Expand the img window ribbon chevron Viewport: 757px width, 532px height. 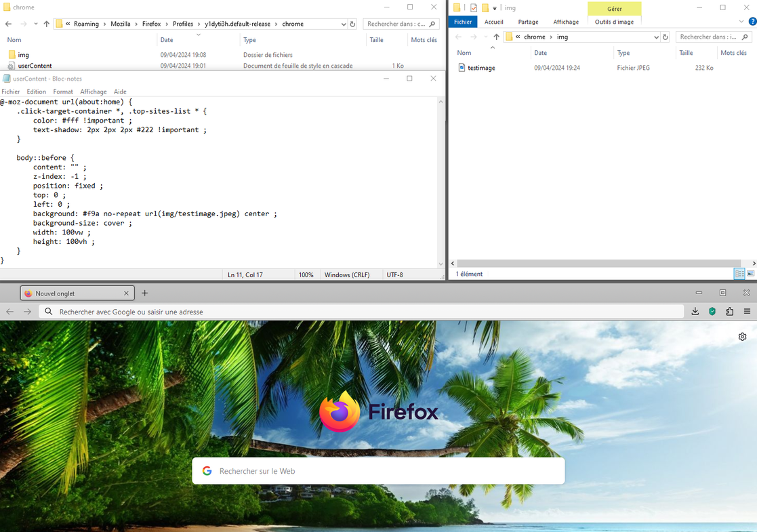tap(741, 22)
